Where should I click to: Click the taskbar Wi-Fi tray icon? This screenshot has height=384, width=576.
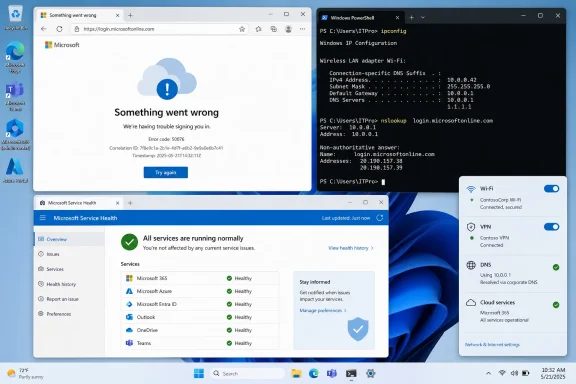(x=502, y=373)
